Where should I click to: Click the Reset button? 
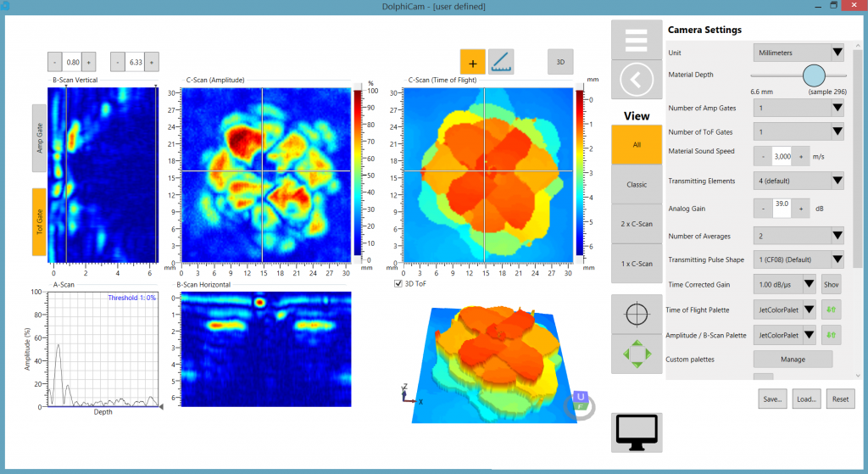pos(840,399)
